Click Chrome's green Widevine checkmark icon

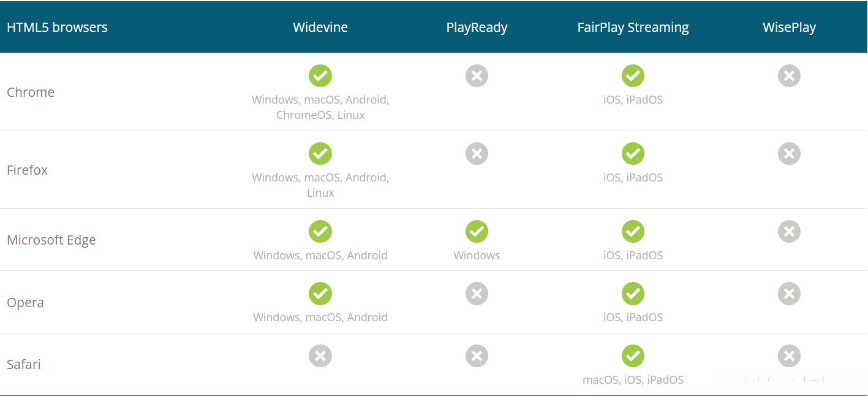coord(320,76)
